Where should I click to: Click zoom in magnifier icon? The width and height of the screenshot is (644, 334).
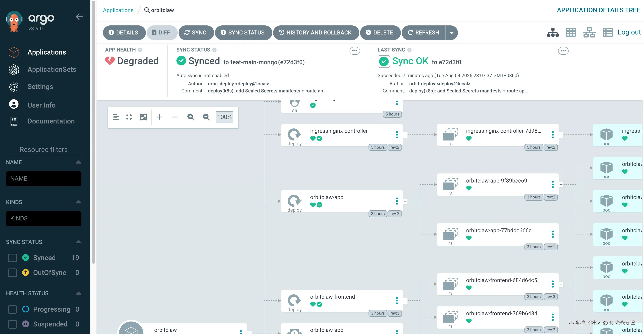[x=191, y=117]
